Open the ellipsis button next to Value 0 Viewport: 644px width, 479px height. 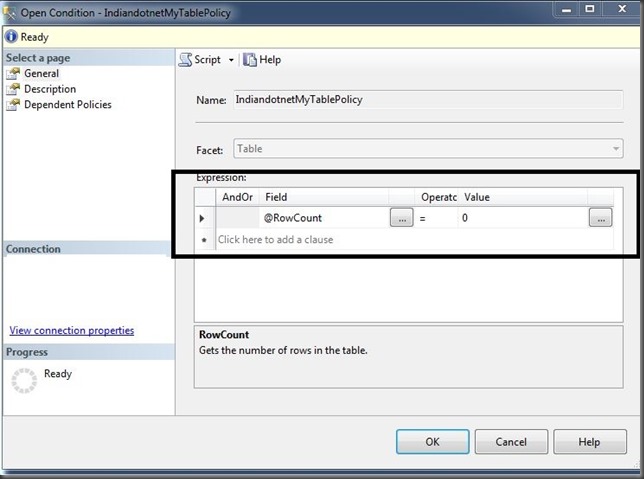[600, 218]
